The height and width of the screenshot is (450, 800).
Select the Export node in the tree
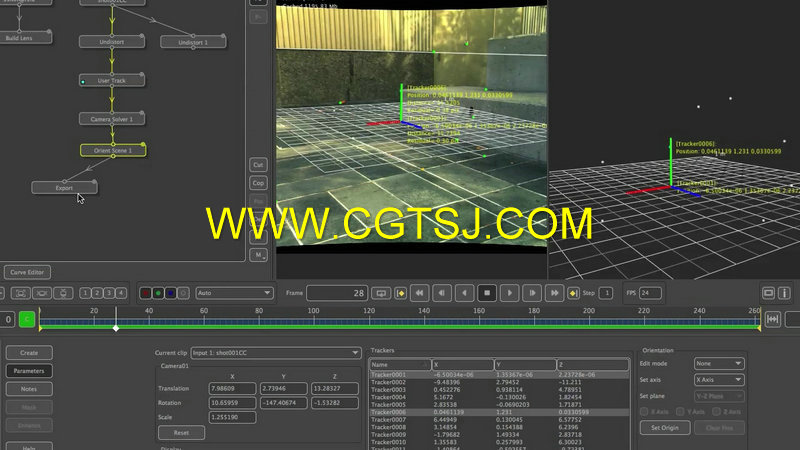(x=64, y=188)
